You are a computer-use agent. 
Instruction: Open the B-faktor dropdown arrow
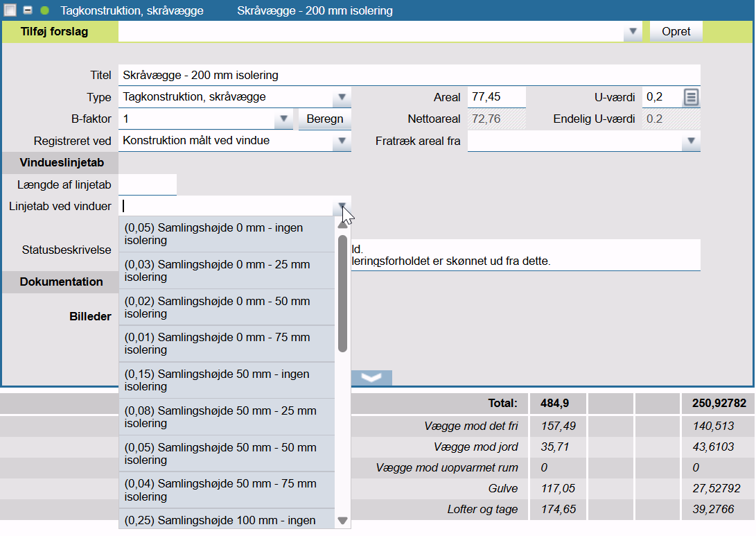(x=283, y=119)
